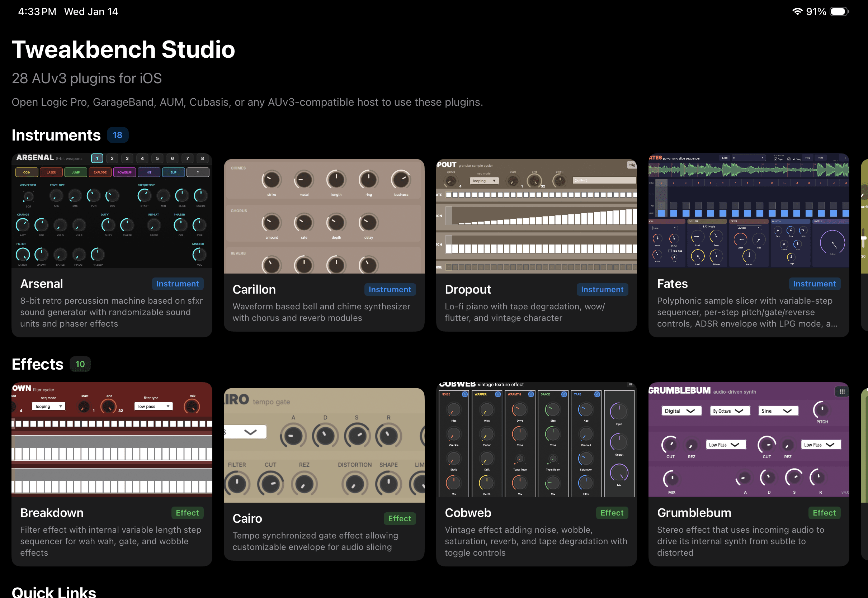This screenshot has height=598, width=868.
Task: Toggle Cobweb's WARPER module power
Action: point(498,394)
